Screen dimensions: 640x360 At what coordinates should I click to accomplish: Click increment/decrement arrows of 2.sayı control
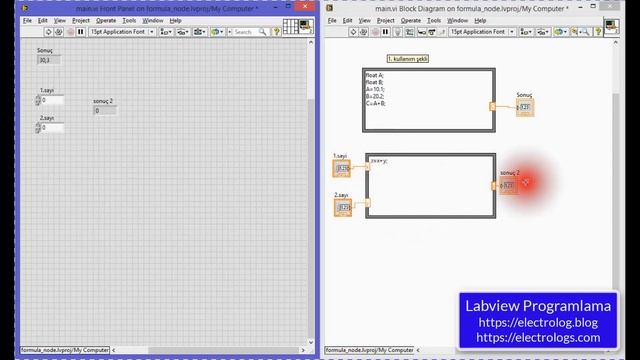point(38,128)
